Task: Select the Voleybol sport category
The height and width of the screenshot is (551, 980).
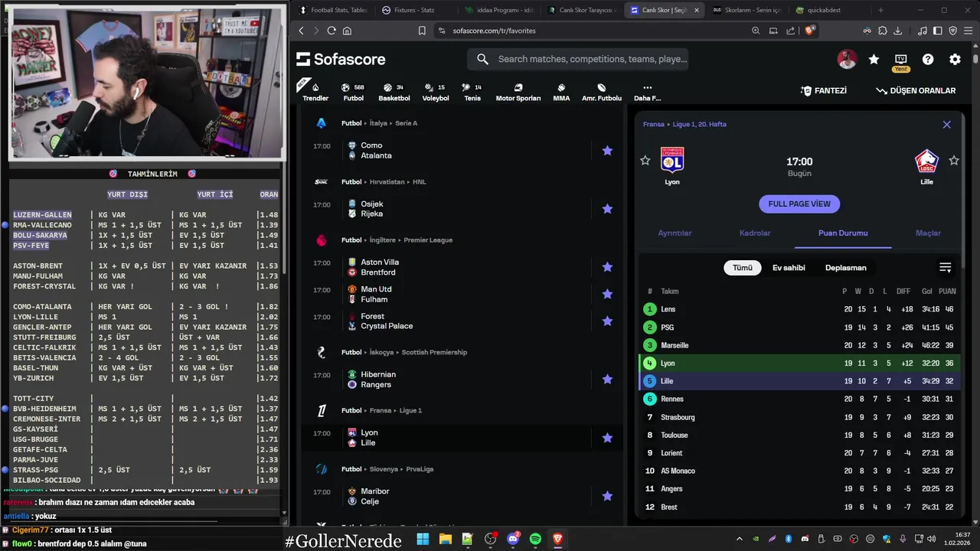Action: (x=436, y=92)
